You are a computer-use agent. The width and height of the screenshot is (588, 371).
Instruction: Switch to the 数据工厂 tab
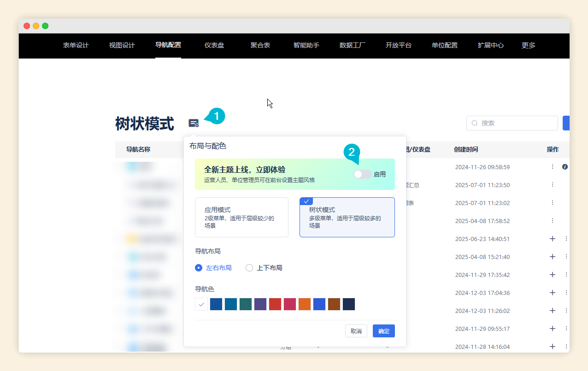click(353, 45)
